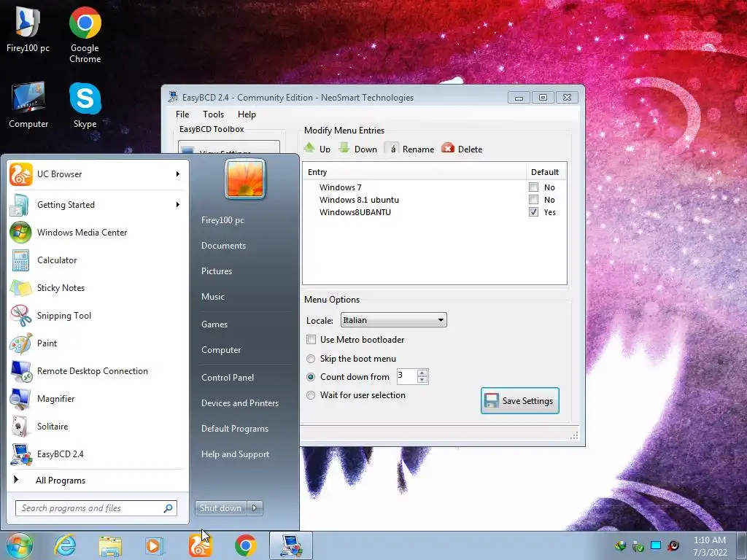Click Search programs and files box
This screenshot has height=560, width=747.
(96, 508)
